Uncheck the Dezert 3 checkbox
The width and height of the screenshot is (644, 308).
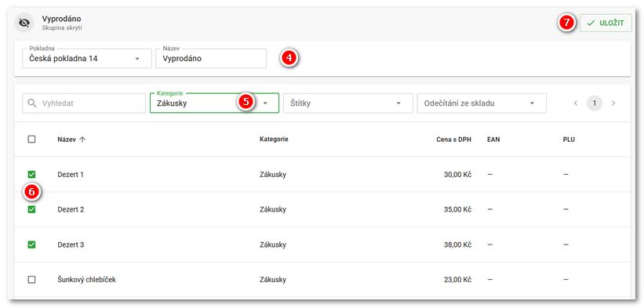click(31, 245)
